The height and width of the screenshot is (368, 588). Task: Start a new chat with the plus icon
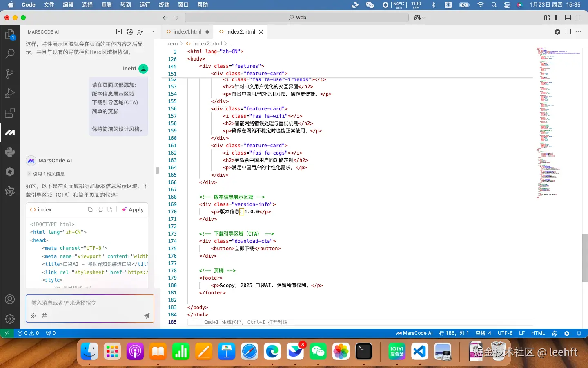pos(119,32)
